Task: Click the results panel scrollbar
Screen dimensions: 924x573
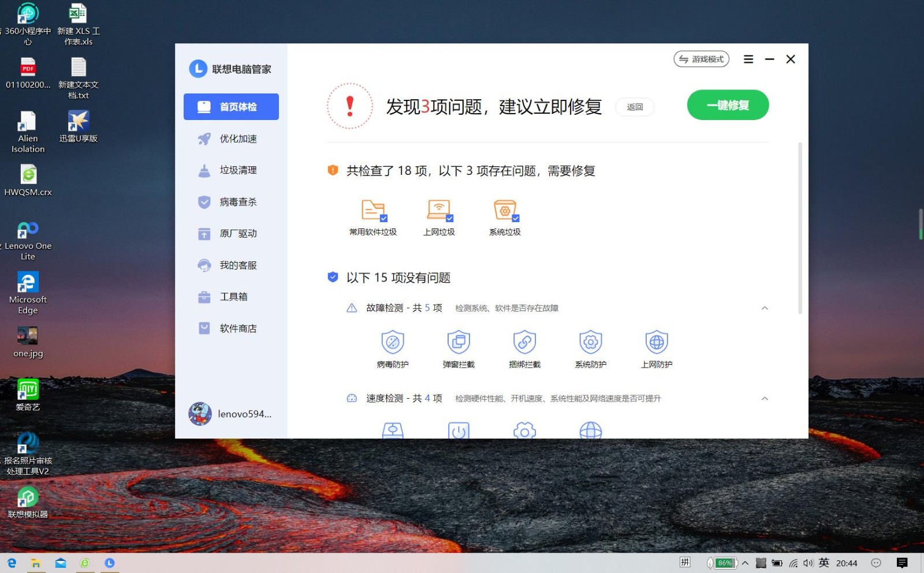Action: (800, 228)
